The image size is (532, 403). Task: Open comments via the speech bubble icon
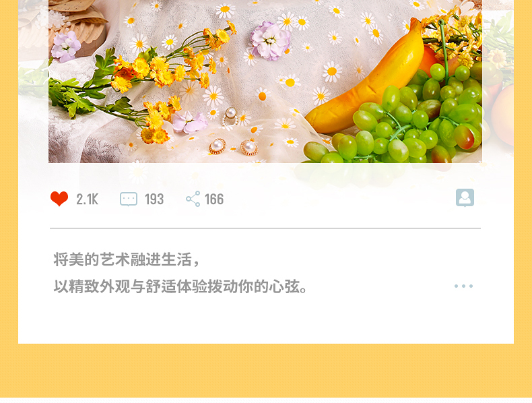pos(129,199)
